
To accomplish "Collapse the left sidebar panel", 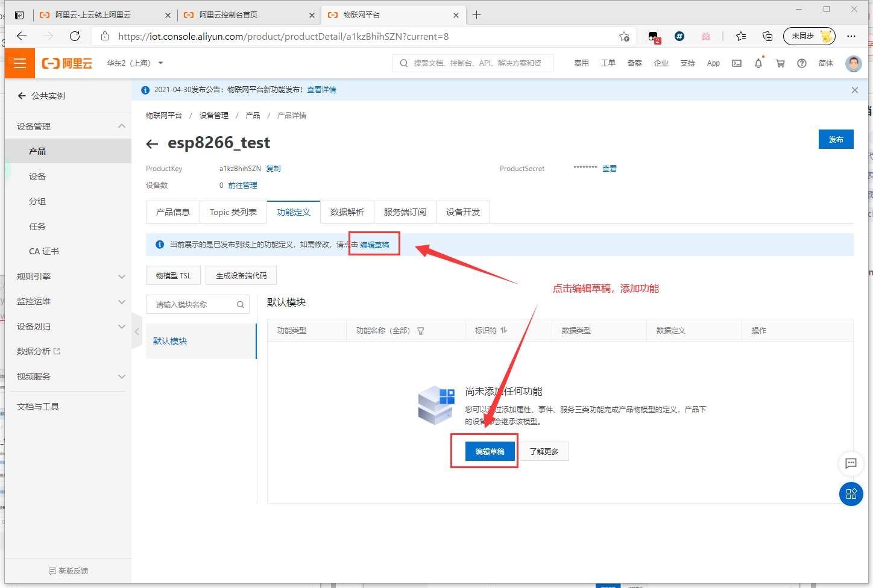I will click(x=137, y=331).
